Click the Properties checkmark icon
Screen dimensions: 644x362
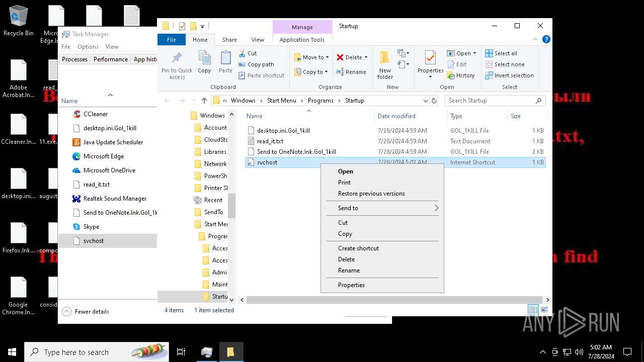click(x=430, y=57)
